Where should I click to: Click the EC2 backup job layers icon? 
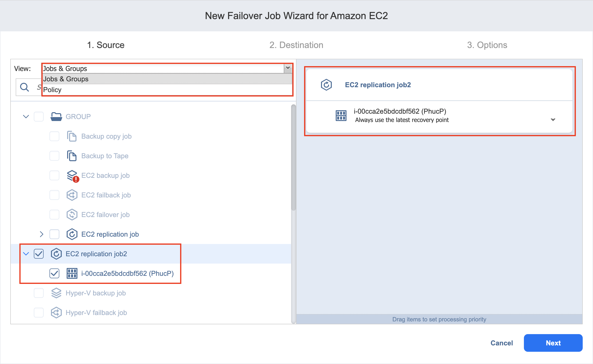click(x=73, y=176)
